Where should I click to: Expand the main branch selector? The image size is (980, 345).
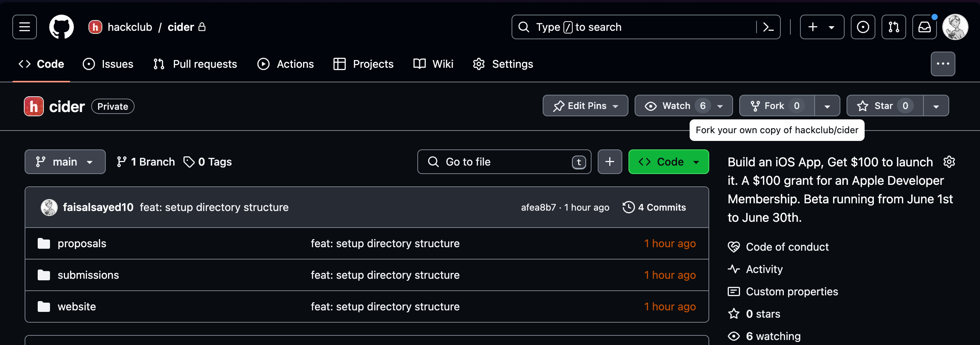[65, 162]
